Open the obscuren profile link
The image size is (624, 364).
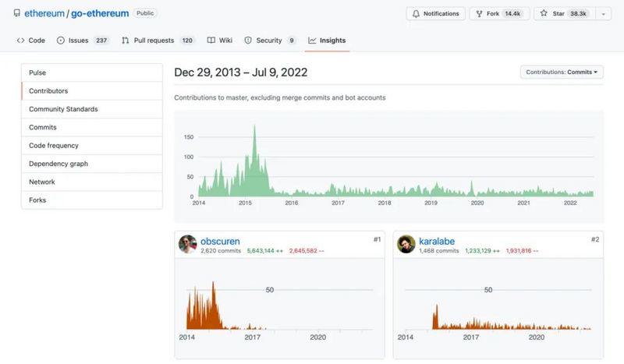pos(220,241)
